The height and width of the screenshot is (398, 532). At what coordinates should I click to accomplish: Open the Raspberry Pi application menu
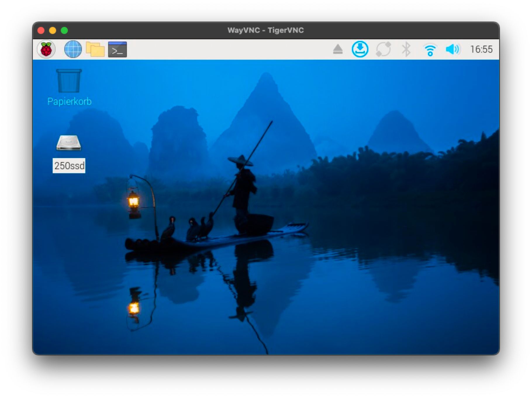46,49
